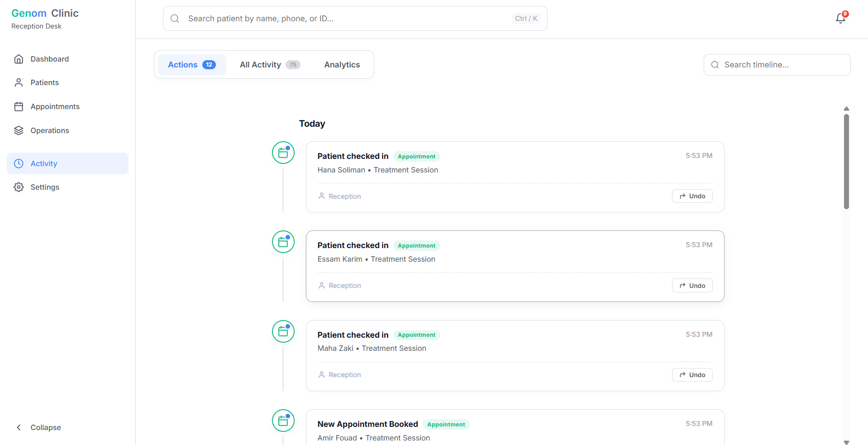Focus the patient search field

tap(355, 19)
